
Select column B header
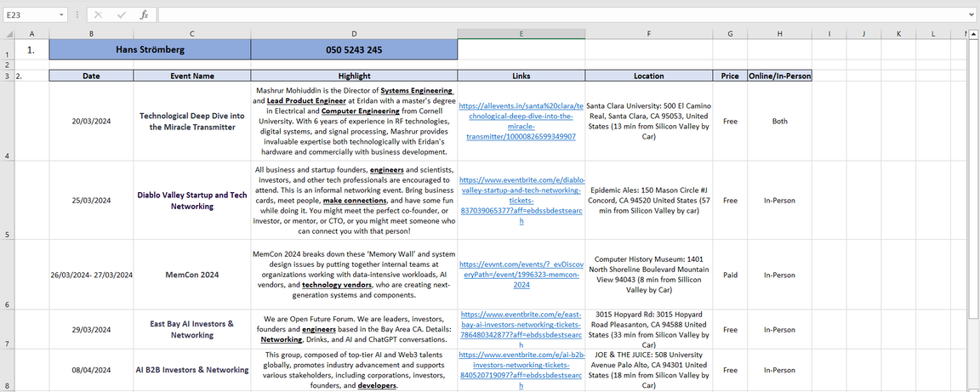pyautogui.click(x=91, y=34)
